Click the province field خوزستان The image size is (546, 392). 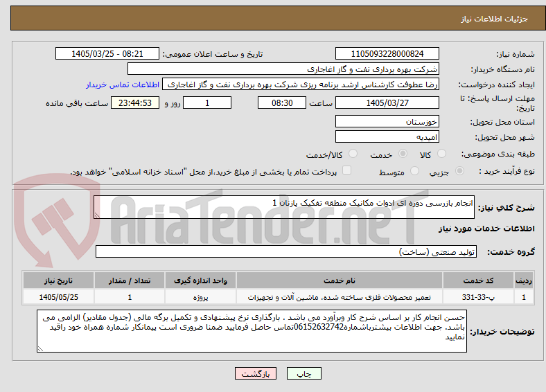coord(387,121)
